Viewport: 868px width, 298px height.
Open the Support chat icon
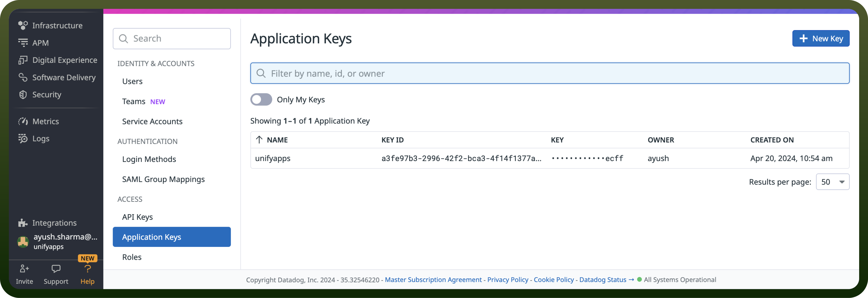pos(56,268)
